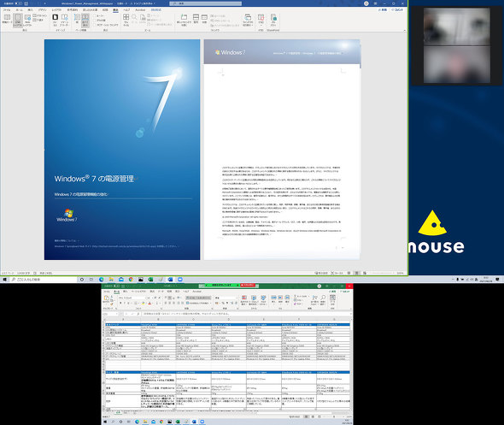
Task: Click Paste (貼り付け) icon in Excel ribbon
Action: click(106, 299)
